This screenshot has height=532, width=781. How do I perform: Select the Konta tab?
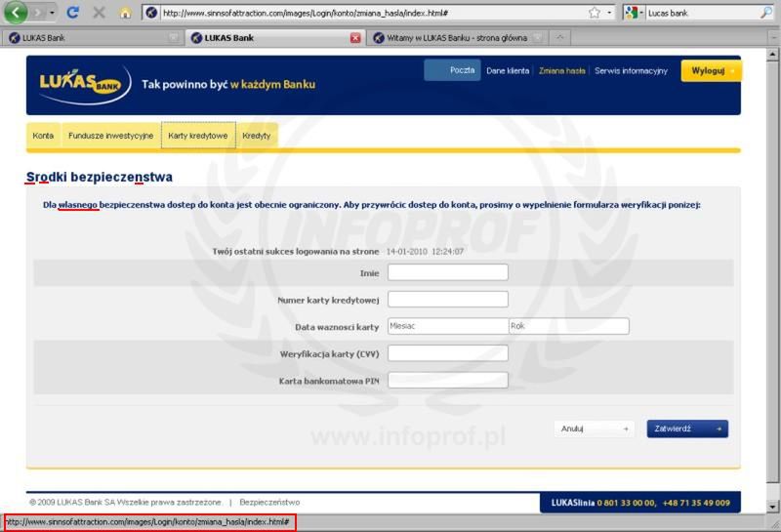pos(43,136)
